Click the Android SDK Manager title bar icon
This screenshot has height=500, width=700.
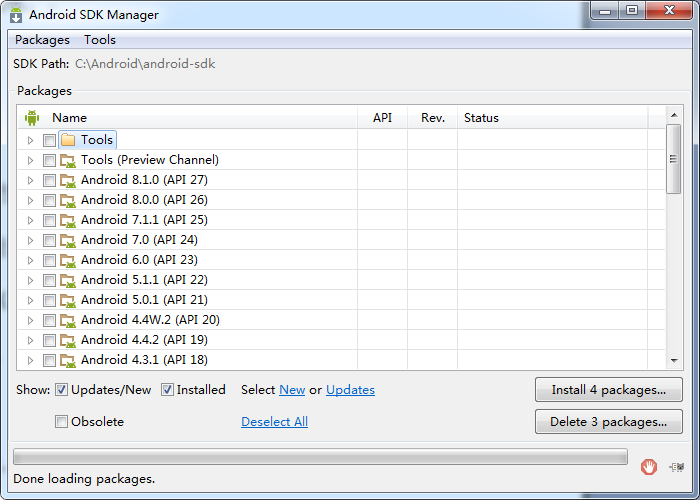(16, 15)
